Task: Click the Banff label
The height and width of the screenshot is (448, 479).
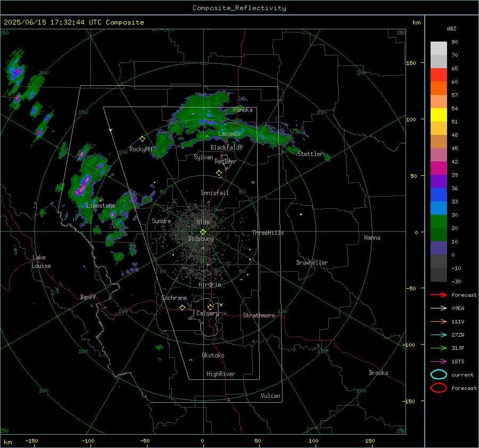Action: (88, 297)
